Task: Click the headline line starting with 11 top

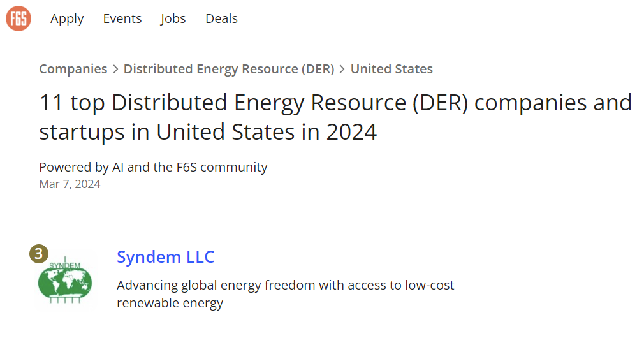Action: (x=335, y=103)
